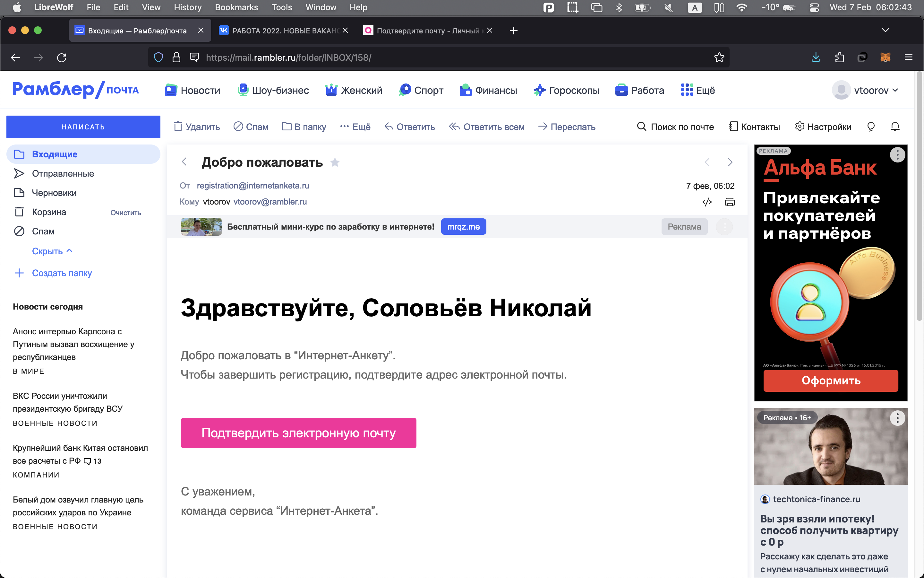Switch to the Подтвердите почту tab

point(428,31)
